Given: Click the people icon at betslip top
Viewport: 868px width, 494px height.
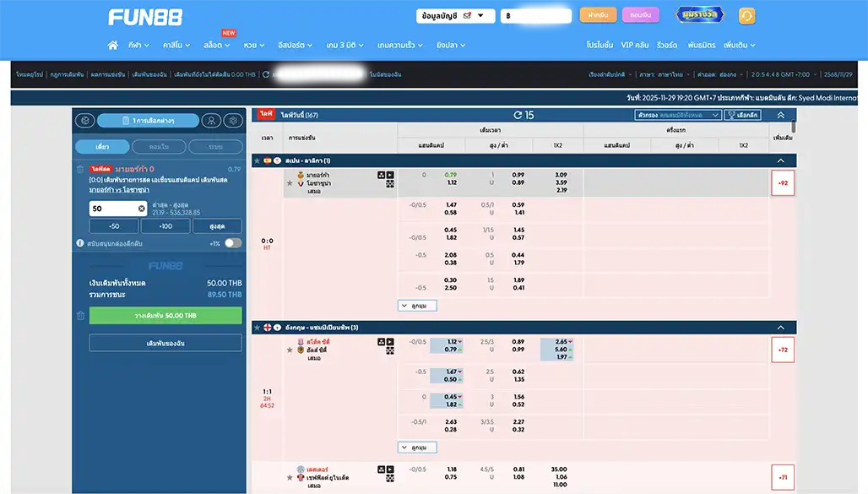Looking at the screenshot, I should 211,120.
